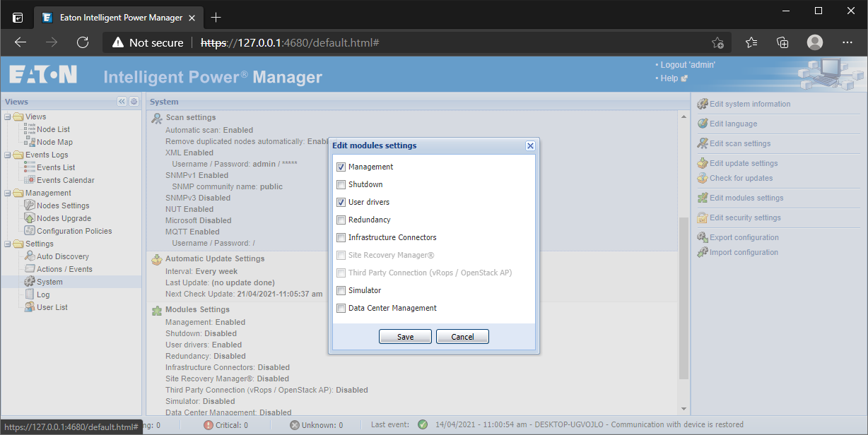The image size is (868, 435).
Task: Click the Not secure warning indicator
Action: [147, 42]
